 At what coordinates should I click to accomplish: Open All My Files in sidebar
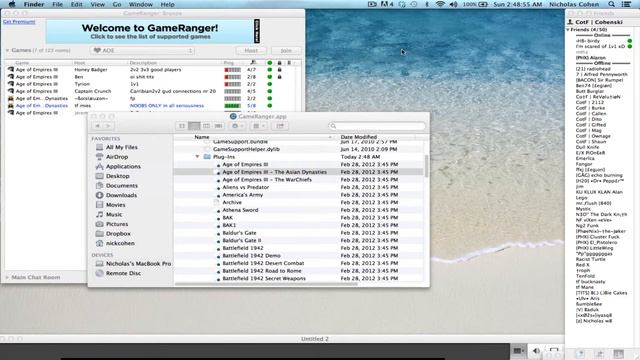pos(121,147)
